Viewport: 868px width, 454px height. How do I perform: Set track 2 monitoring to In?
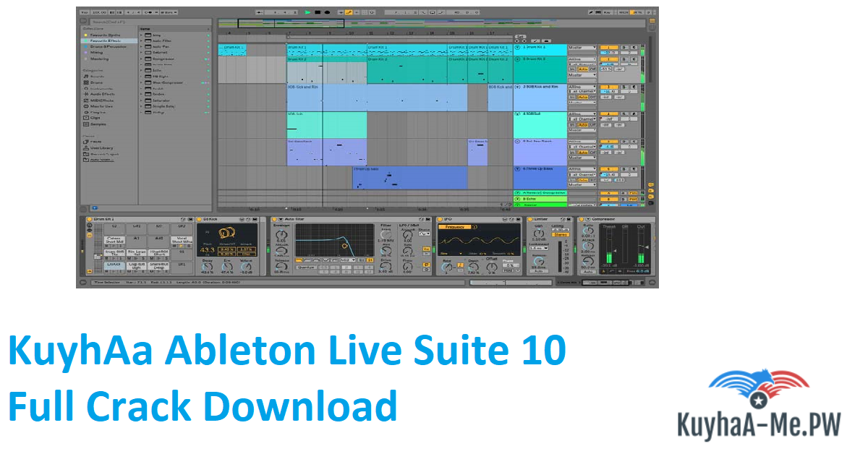point(571,69)
